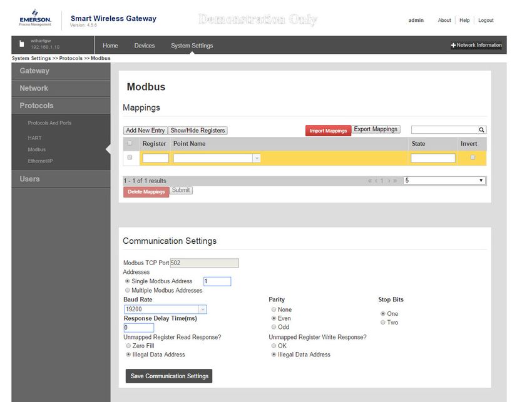Viewport: 532px width, 402px height.
Task: Click Protocols in the breadcrumb path
Action: tap(71, 58)
